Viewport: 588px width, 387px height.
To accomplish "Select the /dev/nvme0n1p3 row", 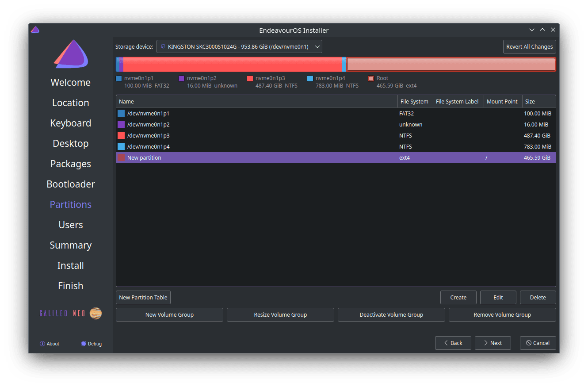I will coord(336,135).
